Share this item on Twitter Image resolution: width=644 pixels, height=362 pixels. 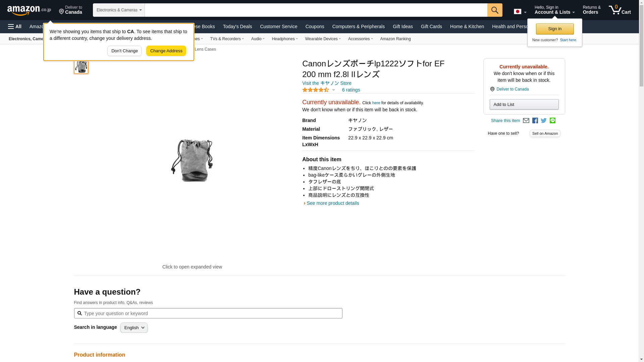tap(544, 121)
